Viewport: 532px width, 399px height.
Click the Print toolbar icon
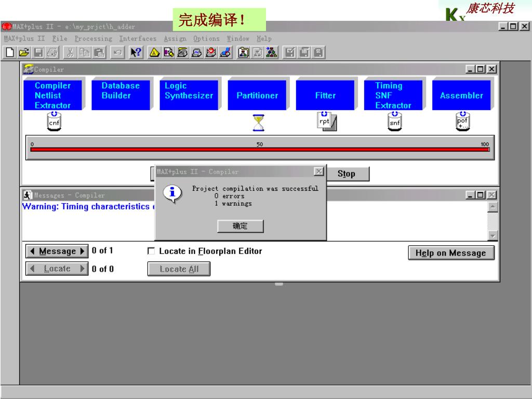tap(52, 52)
